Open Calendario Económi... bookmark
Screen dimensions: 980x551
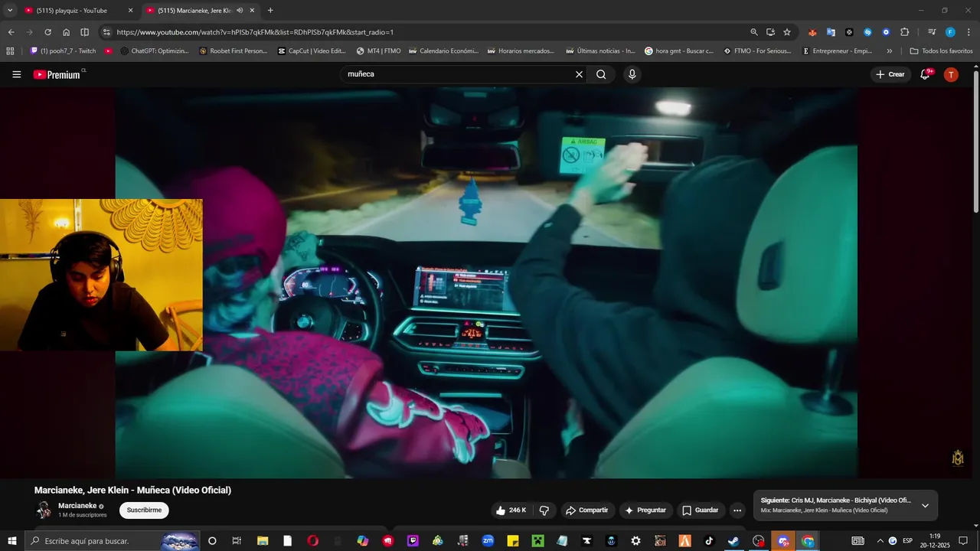click(443, 51)
